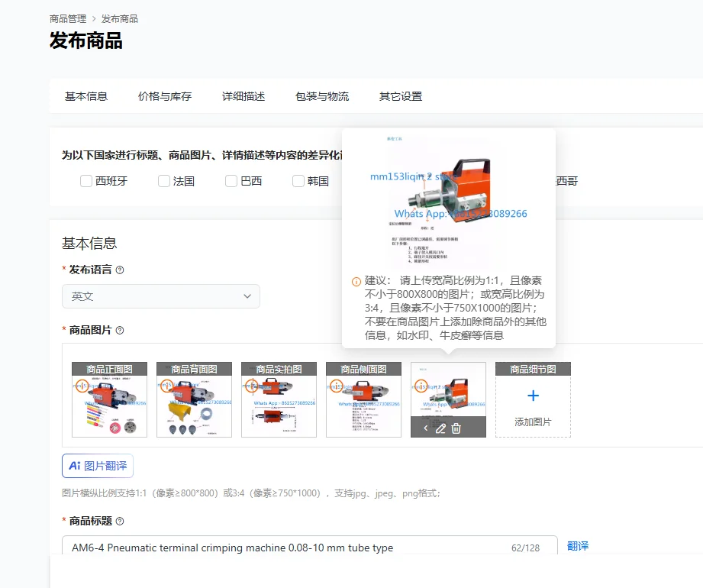
Task: Go to 商品管理 in the breadcrumb
Action: click(68, 19)
